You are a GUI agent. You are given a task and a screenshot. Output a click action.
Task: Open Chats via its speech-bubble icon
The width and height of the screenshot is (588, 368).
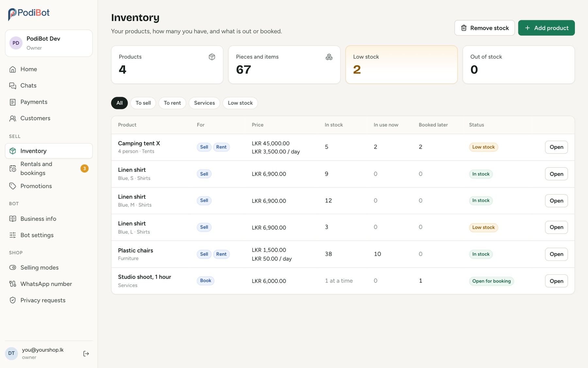click(x=13, y=86)
